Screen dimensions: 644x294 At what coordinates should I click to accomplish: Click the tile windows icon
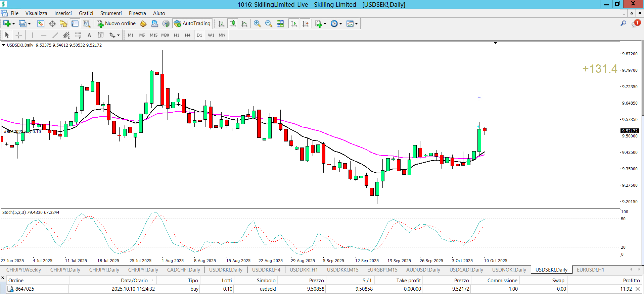point(280,23)
